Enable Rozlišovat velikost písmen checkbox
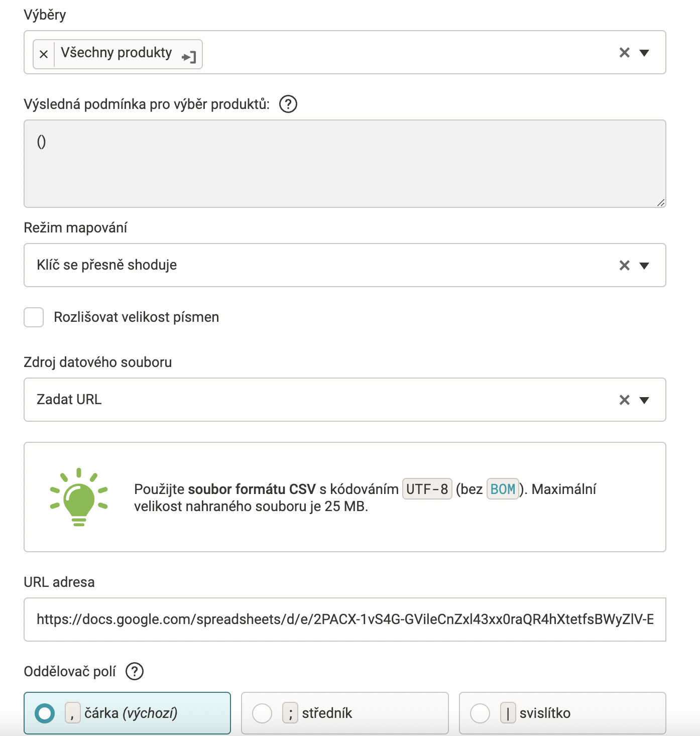The height and width of the screenshot is (736, 700). (x=34, y=317)
